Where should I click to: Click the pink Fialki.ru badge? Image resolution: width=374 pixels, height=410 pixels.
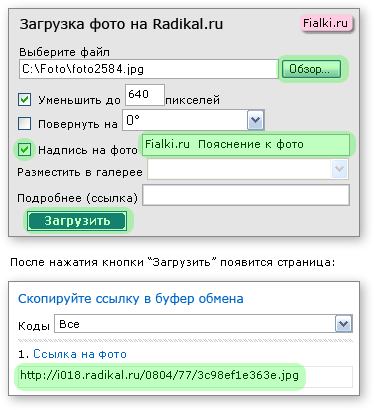(326, 23)
